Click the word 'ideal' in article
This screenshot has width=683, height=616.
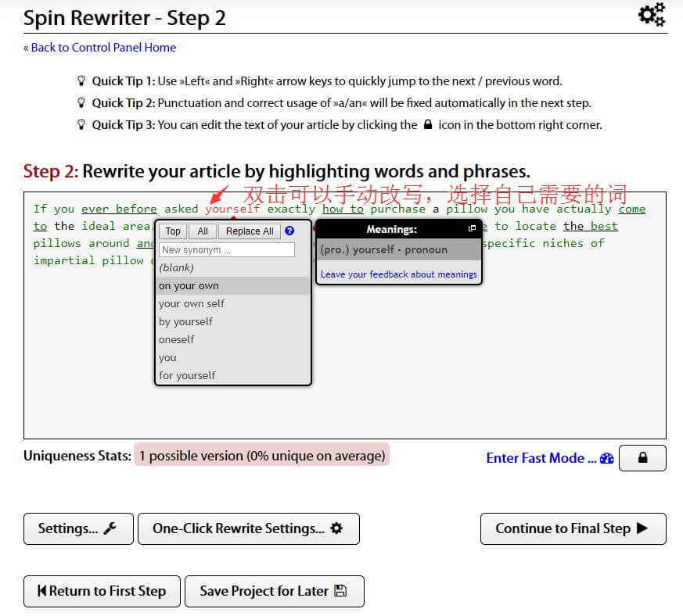coord(99,226)
